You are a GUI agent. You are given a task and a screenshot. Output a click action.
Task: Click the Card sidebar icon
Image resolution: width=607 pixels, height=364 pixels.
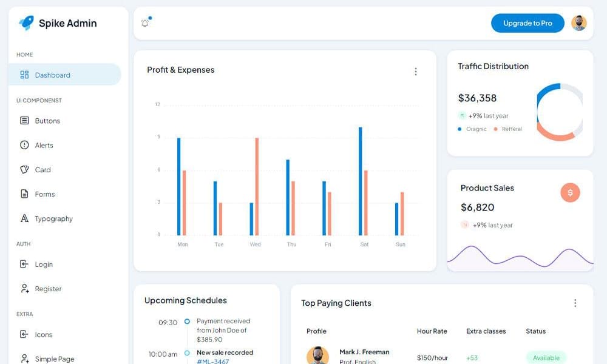pyautogui.click(x=24, y=169)
